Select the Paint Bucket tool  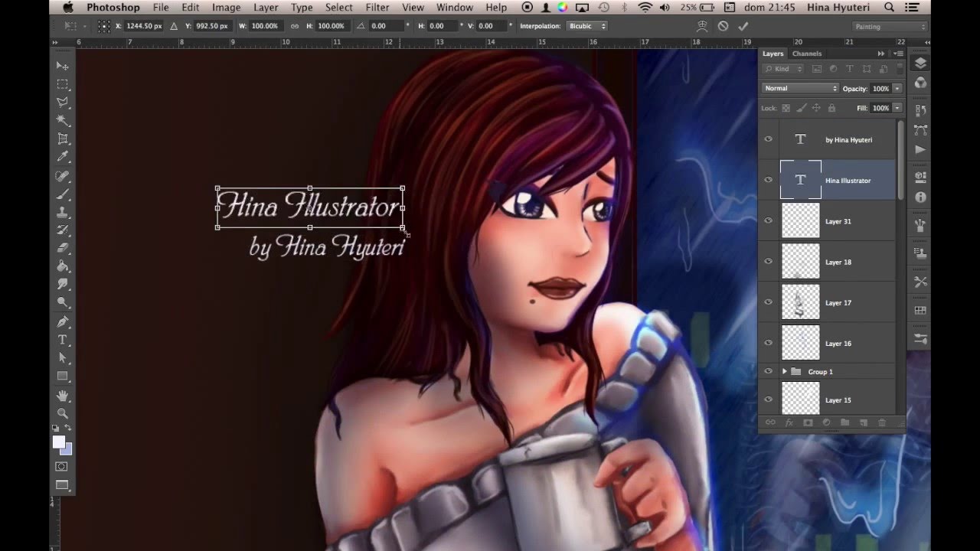point(63,266)
